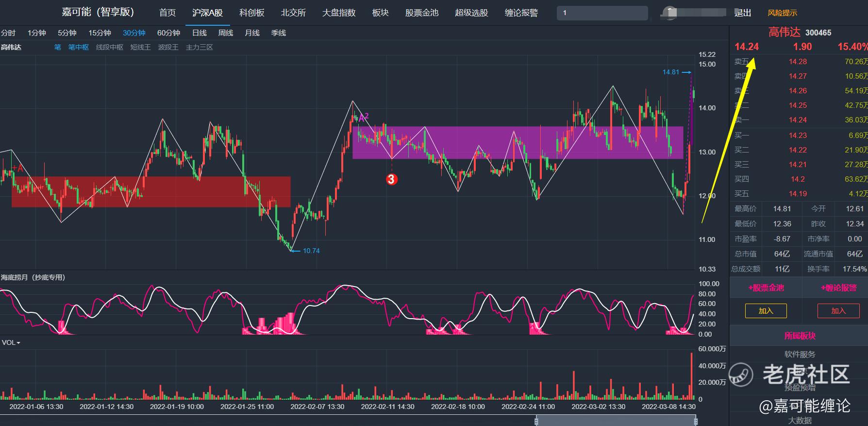Click the 所属板块 heading
868x426 pixels.
pyautogui.click(x=800, y=336)
